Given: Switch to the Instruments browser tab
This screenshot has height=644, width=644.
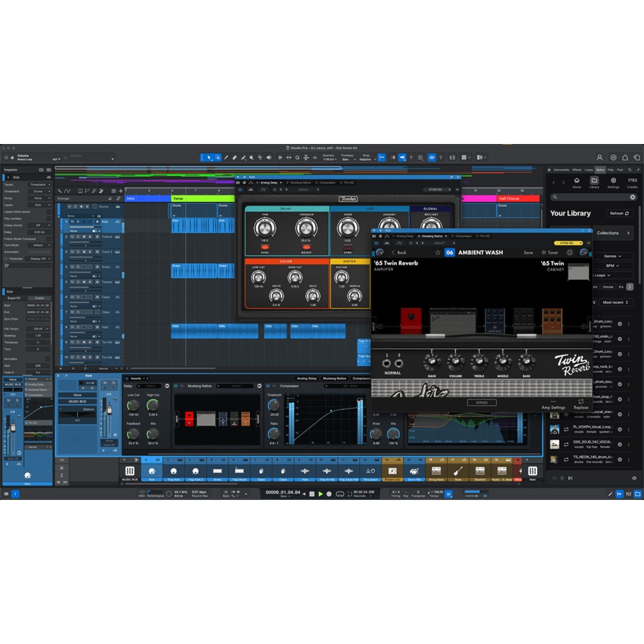Looking at the screenshot, I should coord(561,170).
